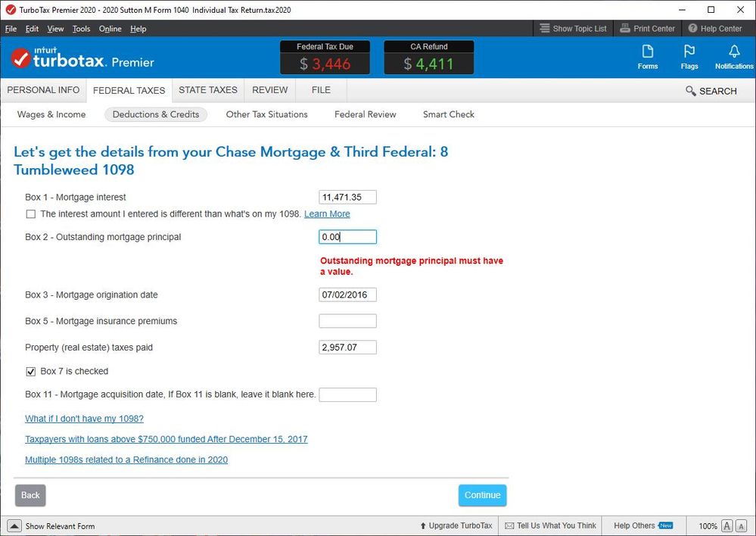The image size is (756, 536).
Task: Click the Show Relevant Form label
Action: click(x=60, y=526)
